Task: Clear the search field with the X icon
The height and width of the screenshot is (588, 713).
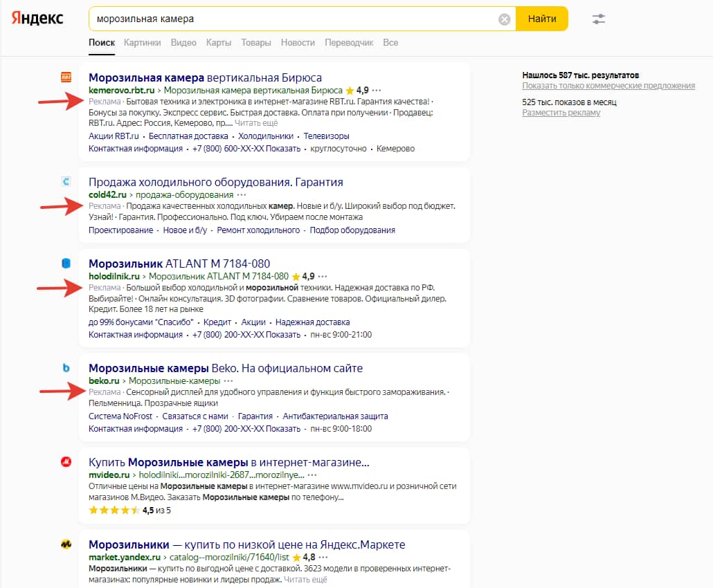Action: (x=504, y=19)
